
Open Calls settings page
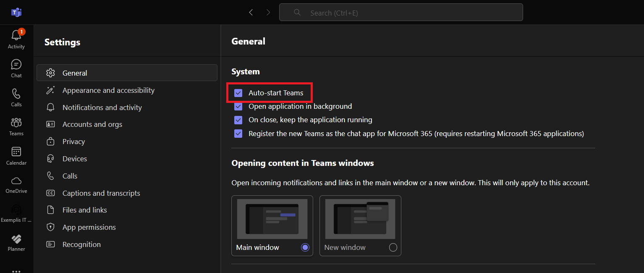[x=127, y=176]
